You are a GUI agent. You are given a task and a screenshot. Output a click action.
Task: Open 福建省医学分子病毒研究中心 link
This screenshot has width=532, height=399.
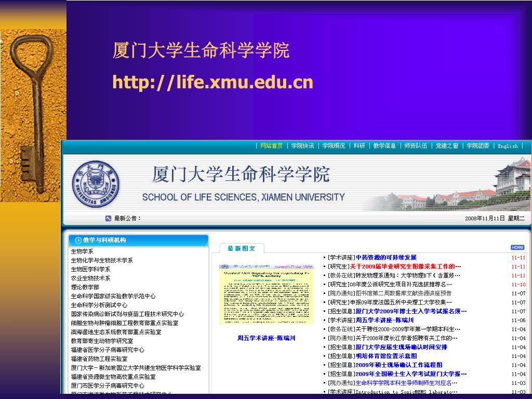click(x=108, y=350)
